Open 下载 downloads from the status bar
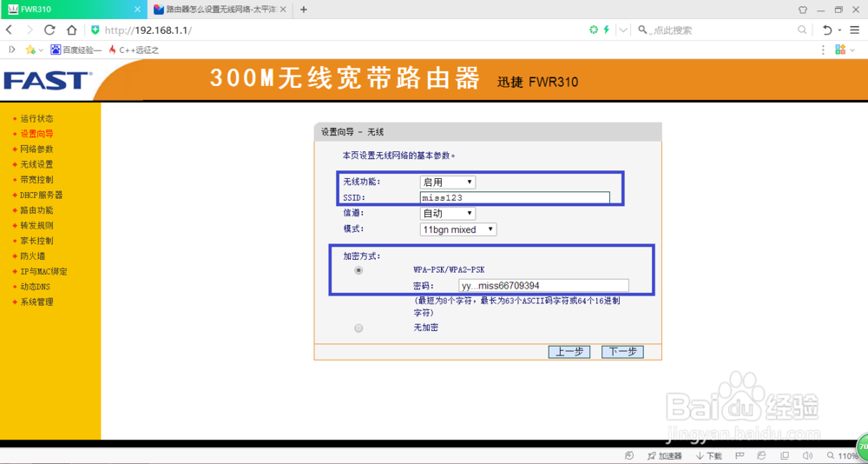 pos(709,455)
